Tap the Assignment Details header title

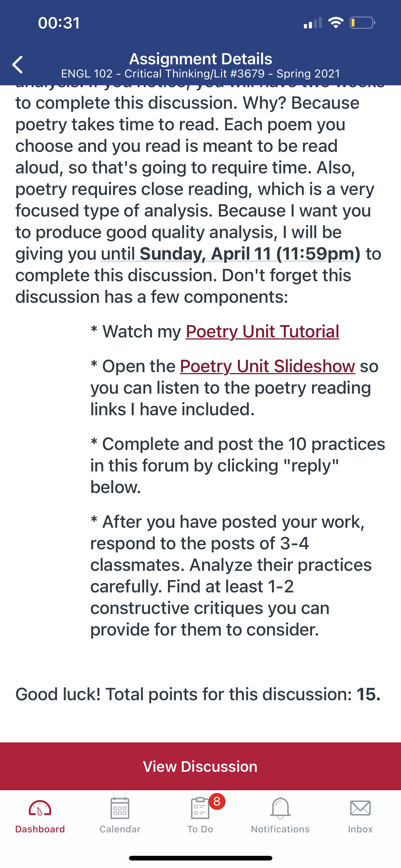point(201,59)
